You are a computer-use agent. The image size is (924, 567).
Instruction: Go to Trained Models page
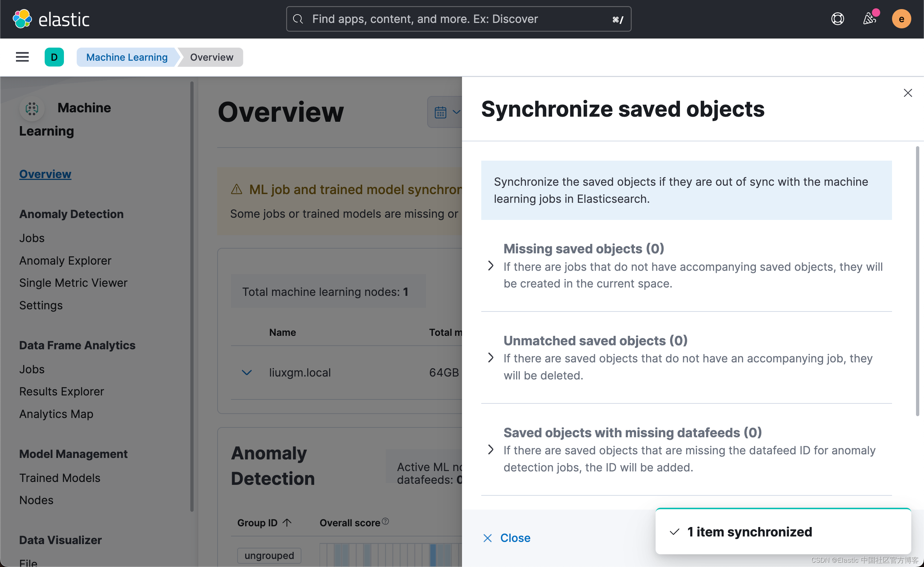[x=60, y=478]
